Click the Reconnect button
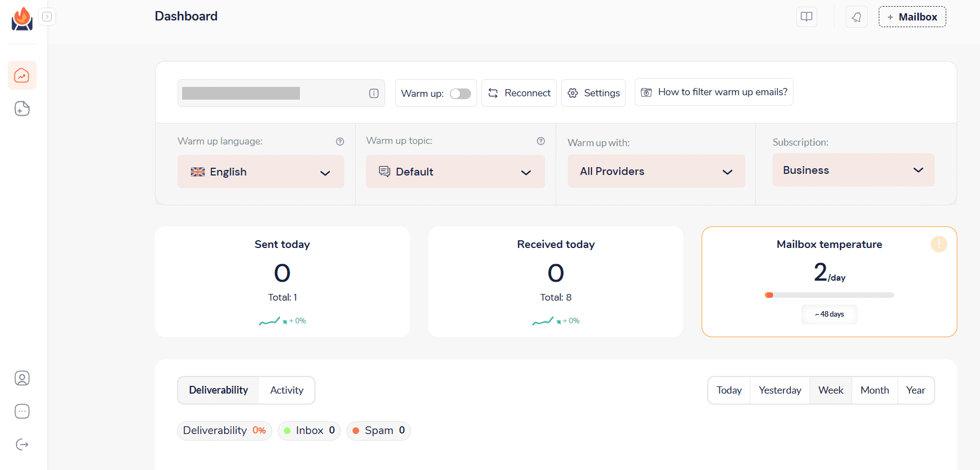Viewport: 980px width, 470px height. click(x=519, y=93)
